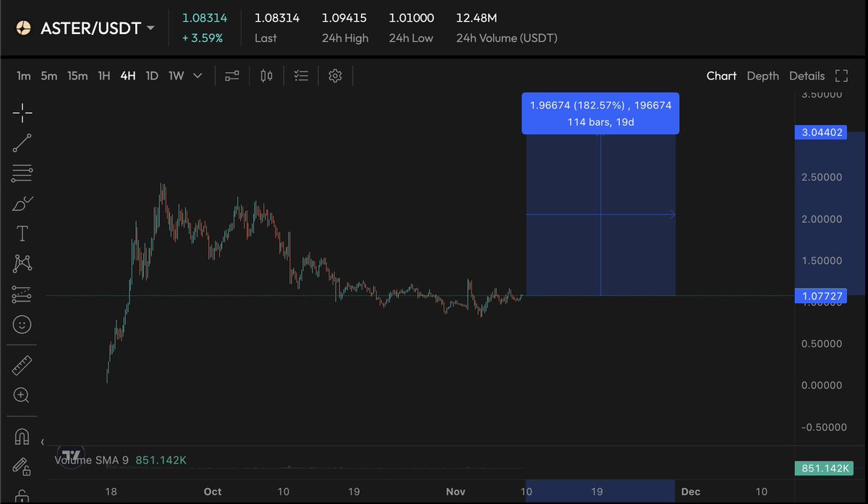Viewport: 868px width, 504px height.
Task: Open the emoji icons tool
Action: point(22,325)
